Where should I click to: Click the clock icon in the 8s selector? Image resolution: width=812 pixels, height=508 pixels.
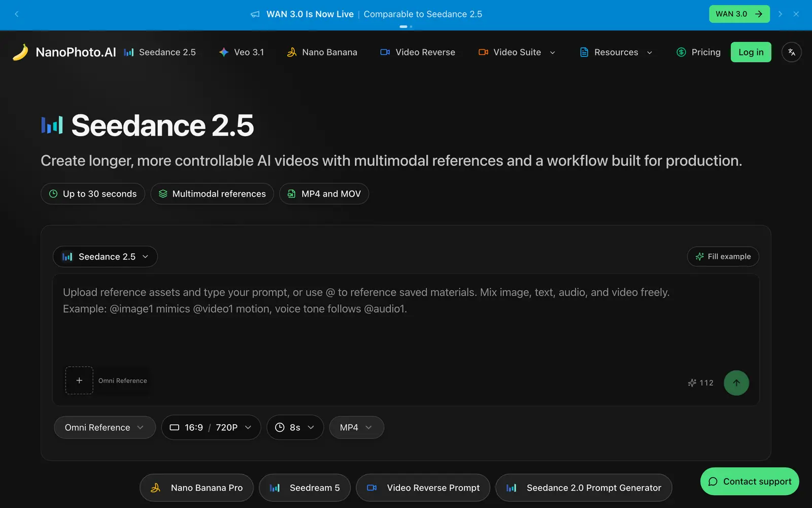click(x=280, y=427)
